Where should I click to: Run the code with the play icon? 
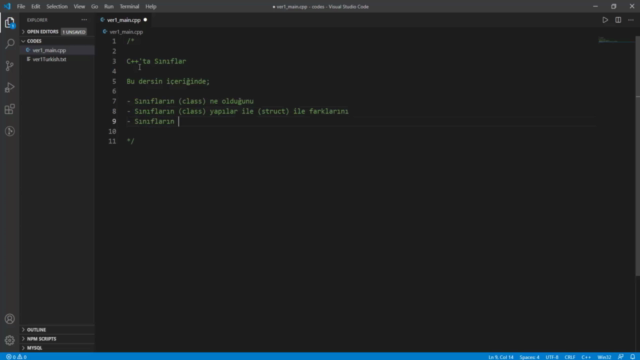[x=605, y=20]
